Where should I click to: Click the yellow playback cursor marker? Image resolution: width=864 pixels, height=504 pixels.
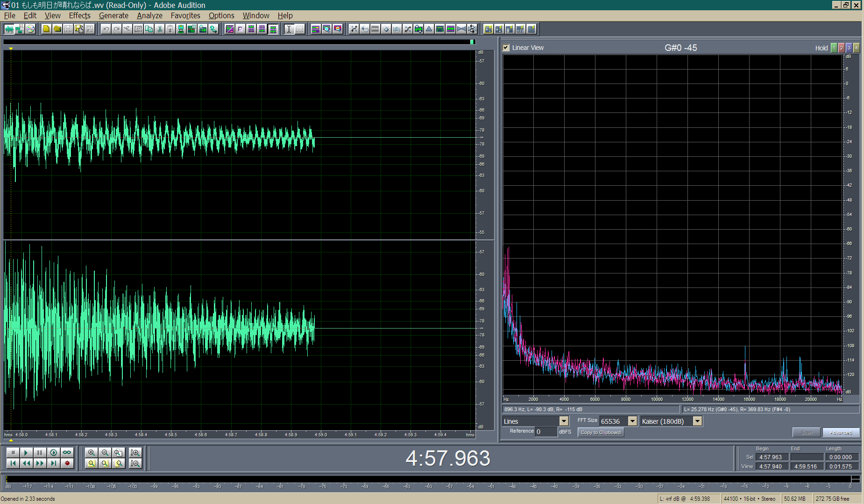click(11, 48)
